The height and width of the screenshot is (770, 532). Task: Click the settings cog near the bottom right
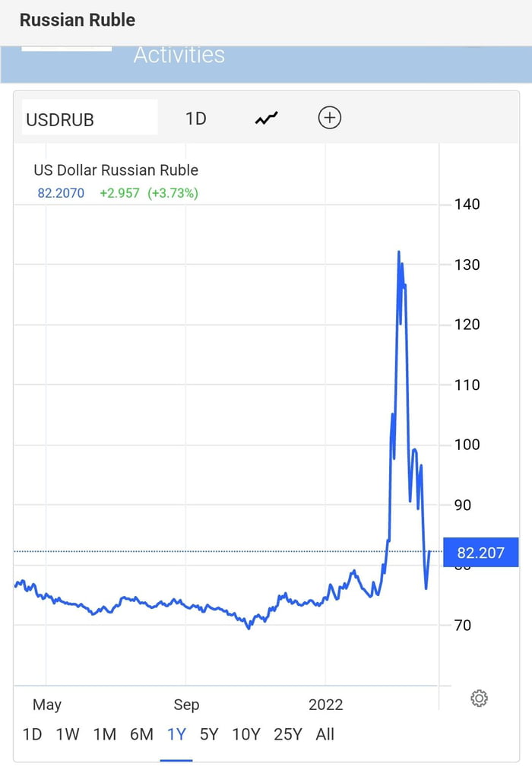[x=478, y=696]
